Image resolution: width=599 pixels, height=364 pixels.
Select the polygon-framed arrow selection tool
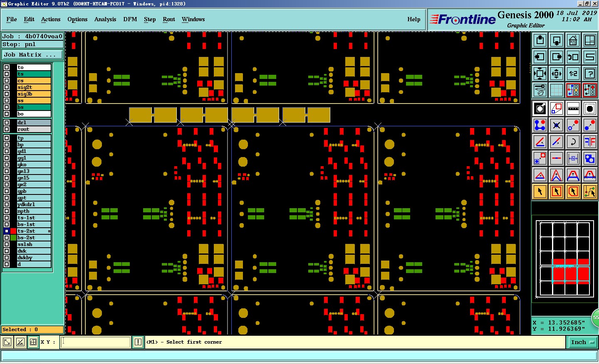[573, 192]
